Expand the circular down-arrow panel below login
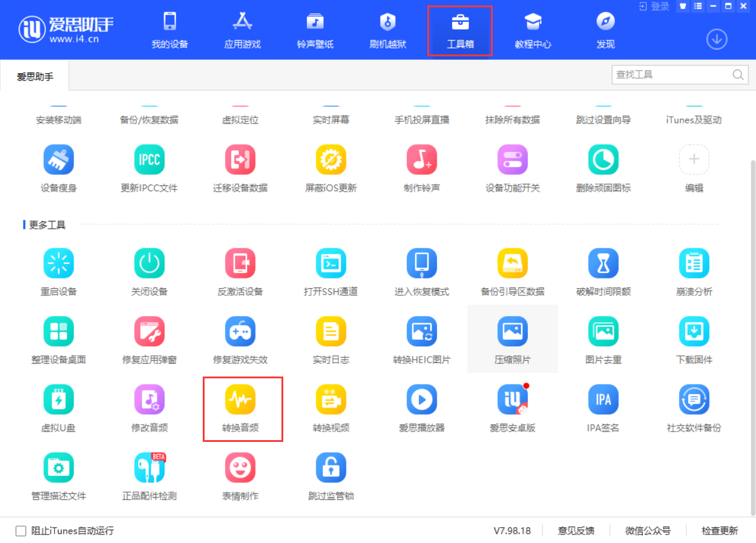Screen dimensions: 756x543 click(717, 39)
